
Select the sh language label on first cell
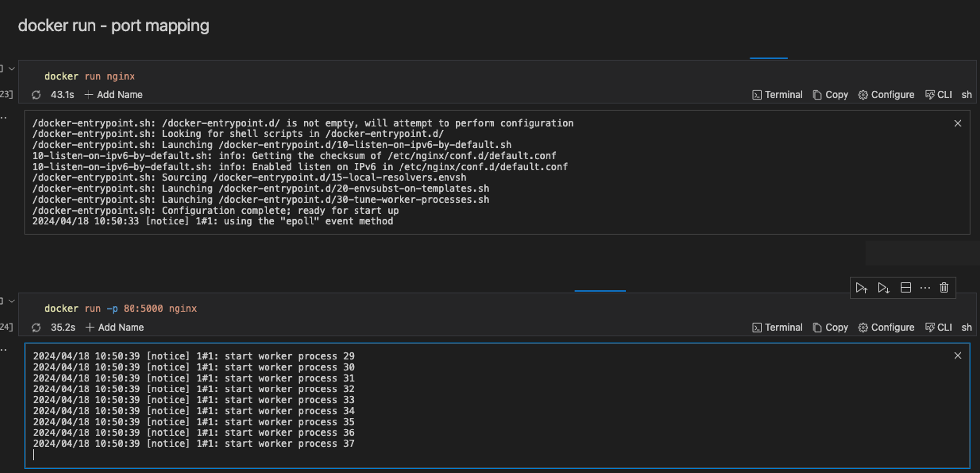tap(966, 94)
